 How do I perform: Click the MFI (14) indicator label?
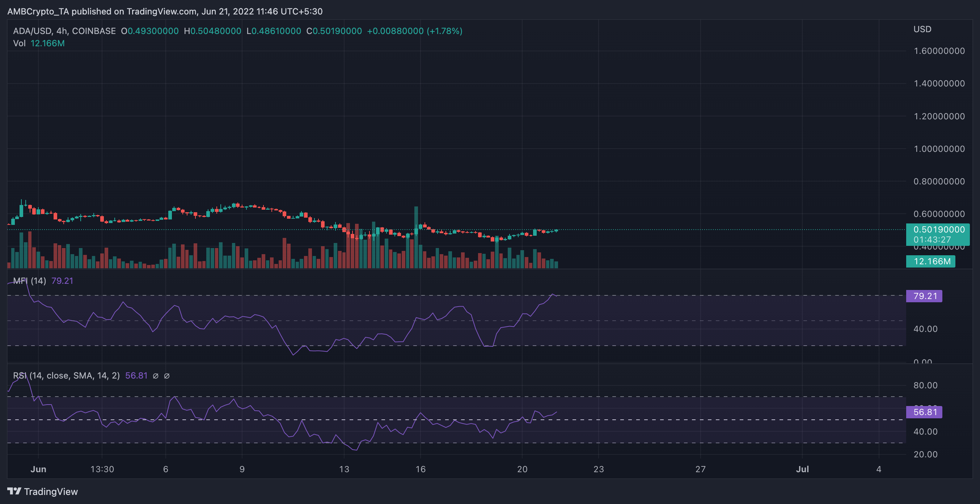[x=30, y=281]
